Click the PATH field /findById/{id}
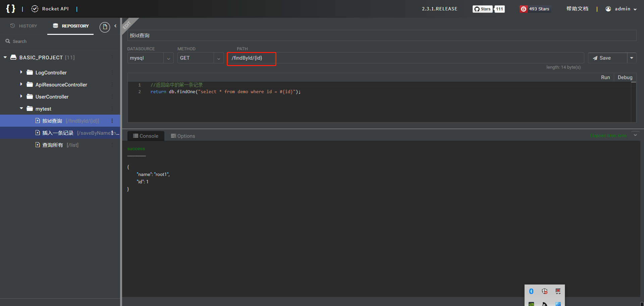 coord(406,58)
